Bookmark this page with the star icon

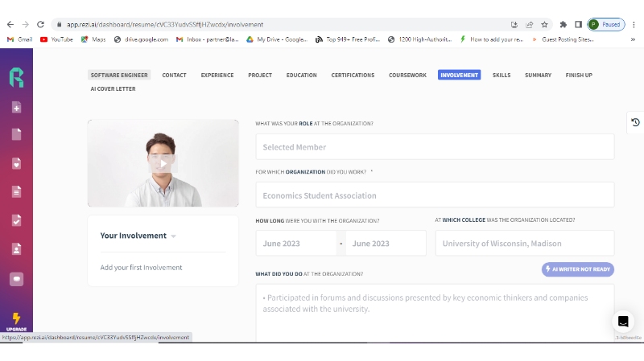(x=544, y=24)
